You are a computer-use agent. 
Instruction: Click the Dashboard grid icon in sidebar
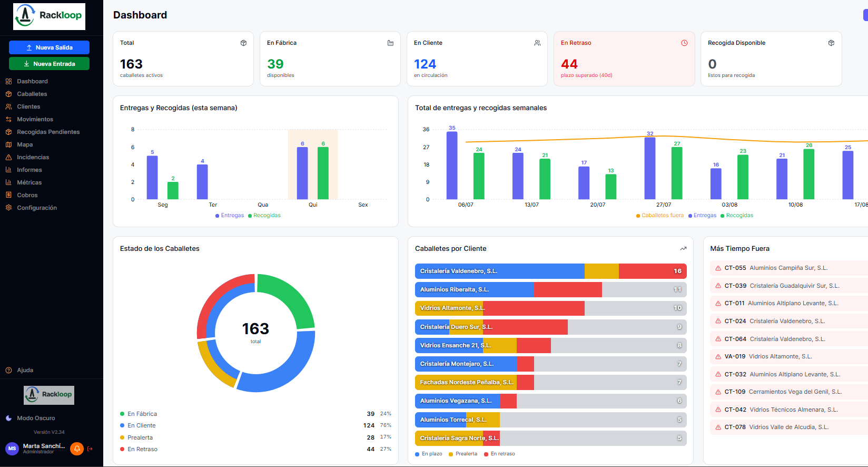click(8, 81)
